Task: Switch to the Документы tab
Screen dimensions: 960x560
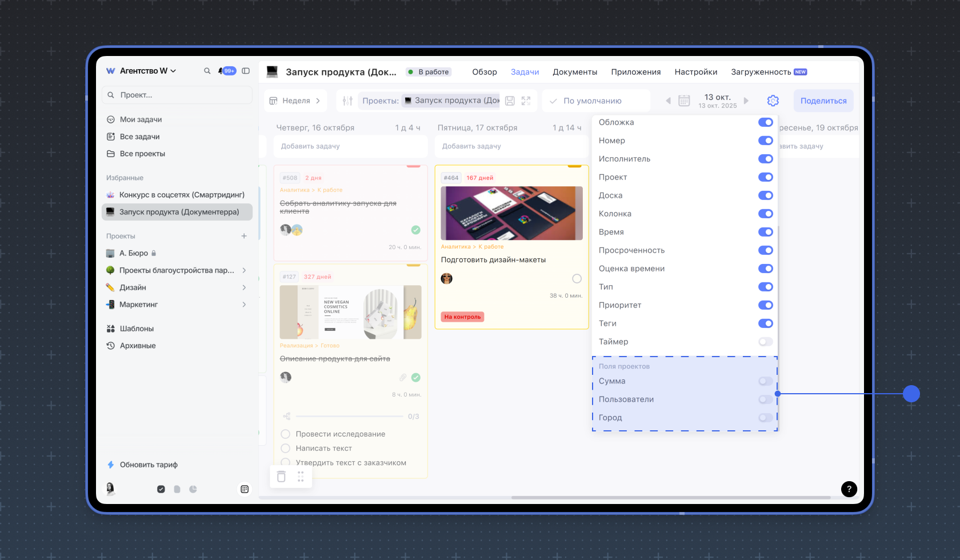Action: pos(574,72)
